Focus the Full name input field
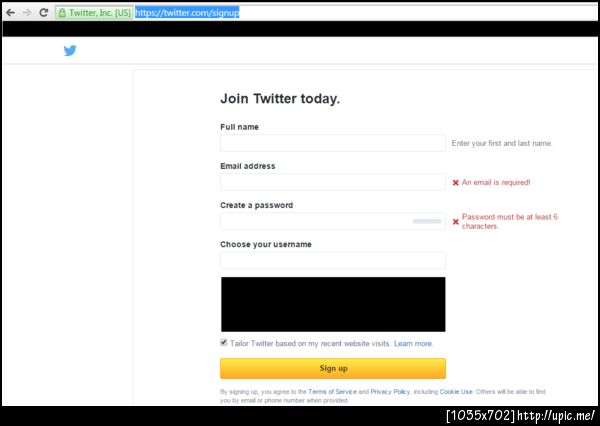Viewport: 600px width, 426px height. [333, 143]
